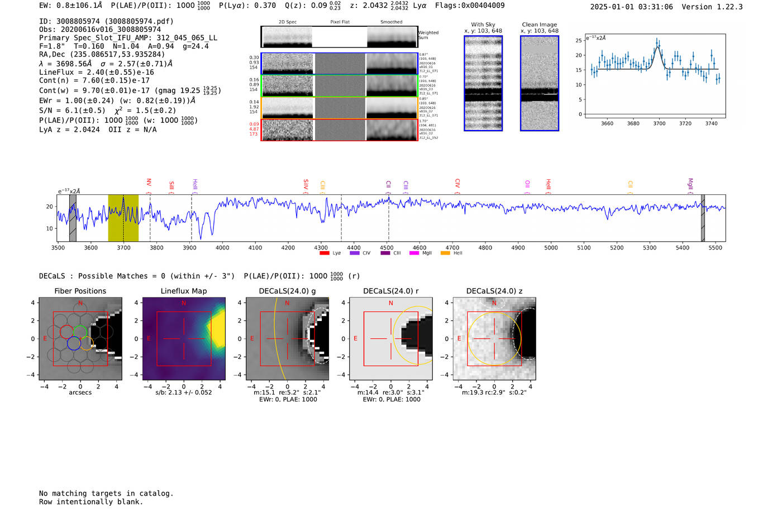Viewport: 782px width, 532px height.
Task: Click the NV line marker above the spectrum
Action: 149,183
